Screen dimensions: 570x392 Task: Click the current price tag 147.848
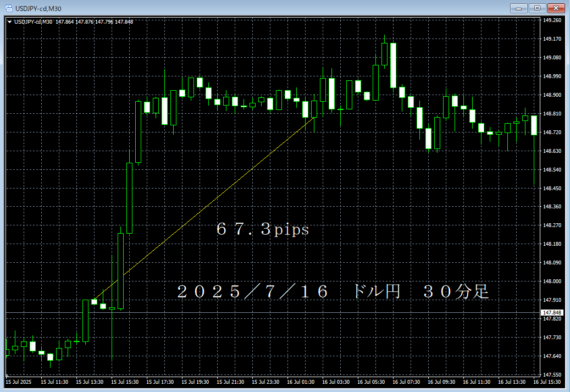[552, 311]
